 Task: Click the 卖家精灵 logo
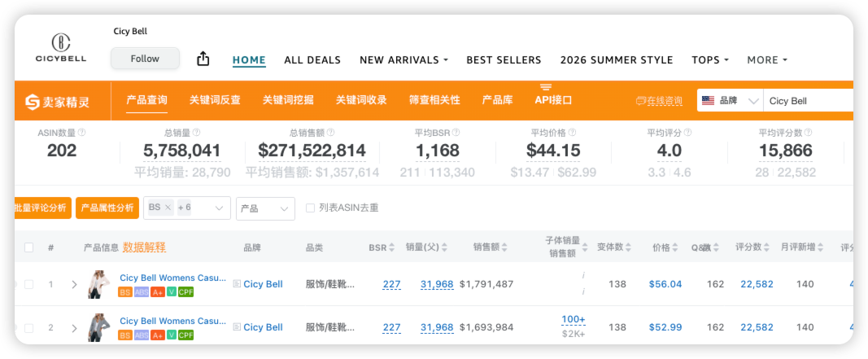coord(57,101)
